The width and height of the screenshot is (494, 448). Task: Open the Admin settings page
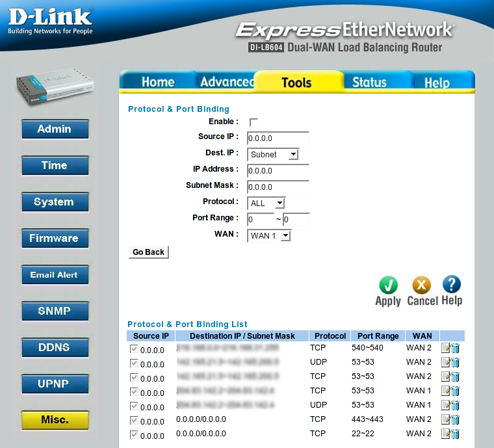(x=55, y=129)
